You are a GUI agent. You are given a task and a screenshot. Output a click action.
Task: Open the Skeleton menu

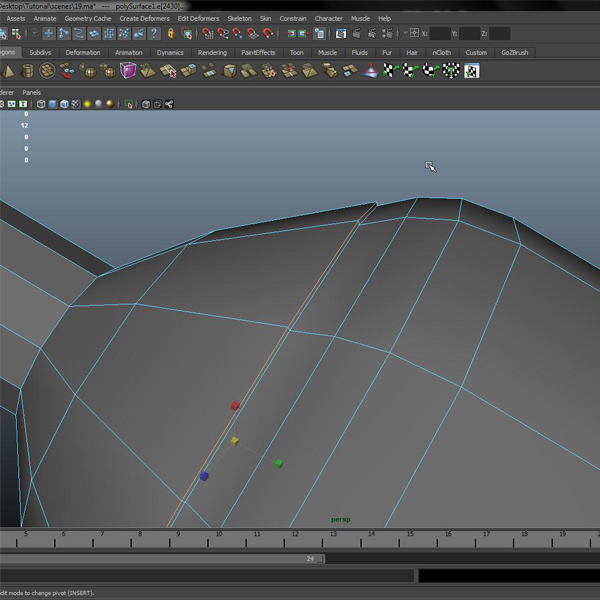(240, 18)
